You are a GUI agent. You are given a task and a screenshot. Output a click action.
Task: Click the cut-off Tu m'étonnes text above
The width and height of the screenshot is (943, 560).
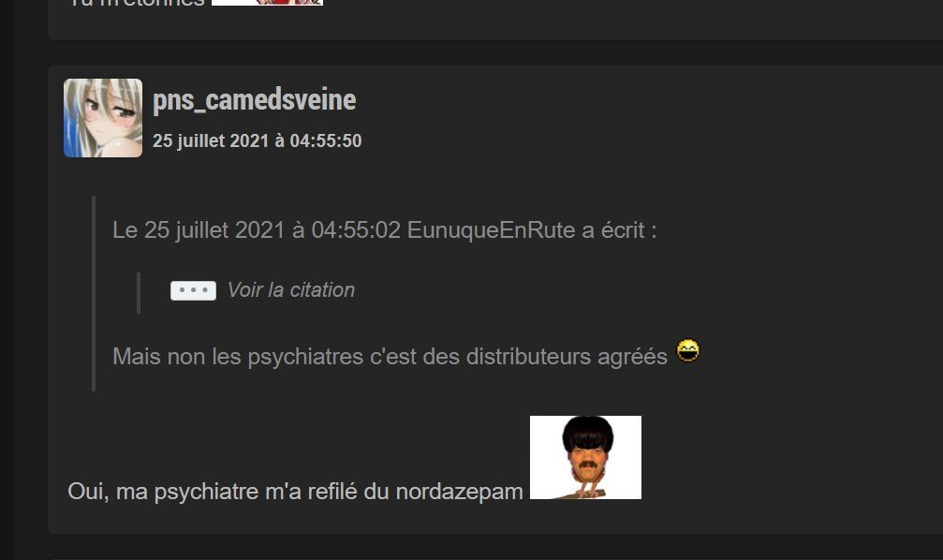(x=136, y=3)
